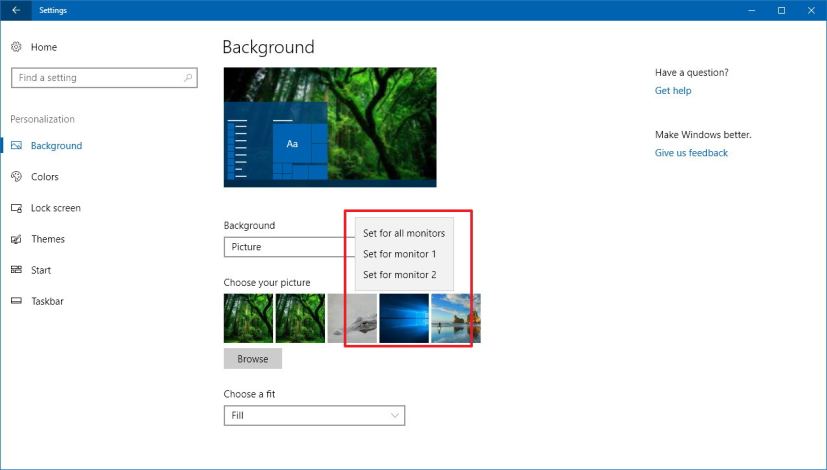Select the Themes brush icon
This screenshot has width=827, height=470.
[x=16, y=239]
